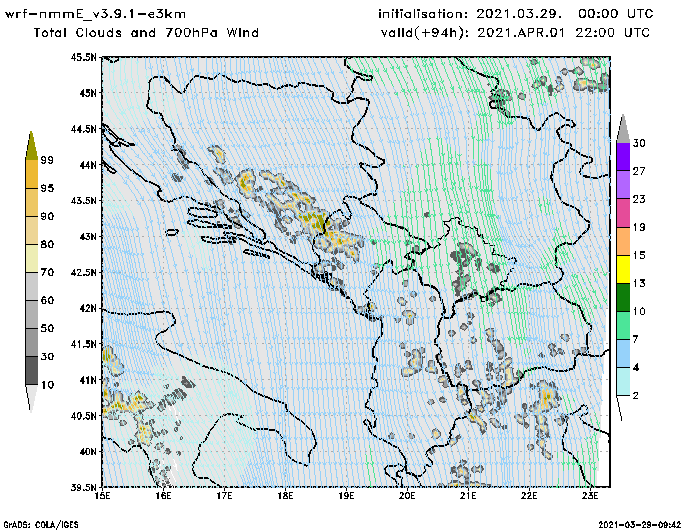
Task: Click the 17E longitude label
Action: tap(225, 496)
